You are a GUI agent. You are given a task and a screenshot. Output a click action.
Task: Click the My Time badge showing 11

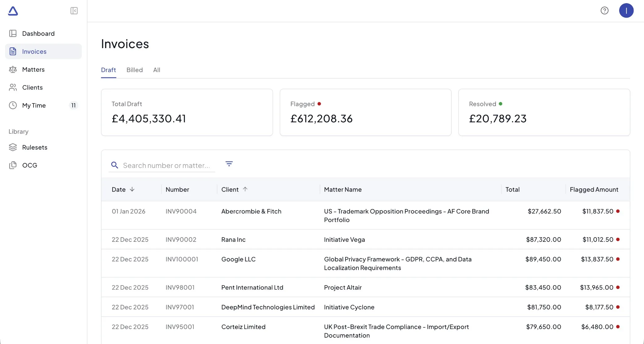[74, 105]
